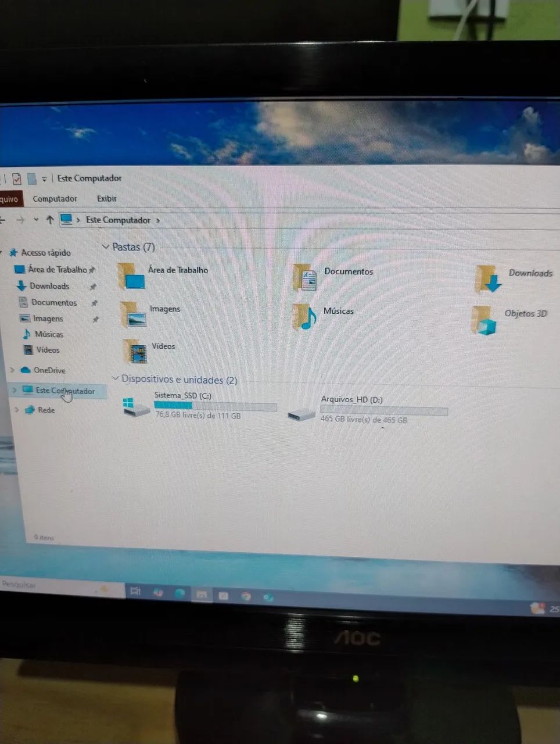Open Task View from the taskbar

pos(135,591)
